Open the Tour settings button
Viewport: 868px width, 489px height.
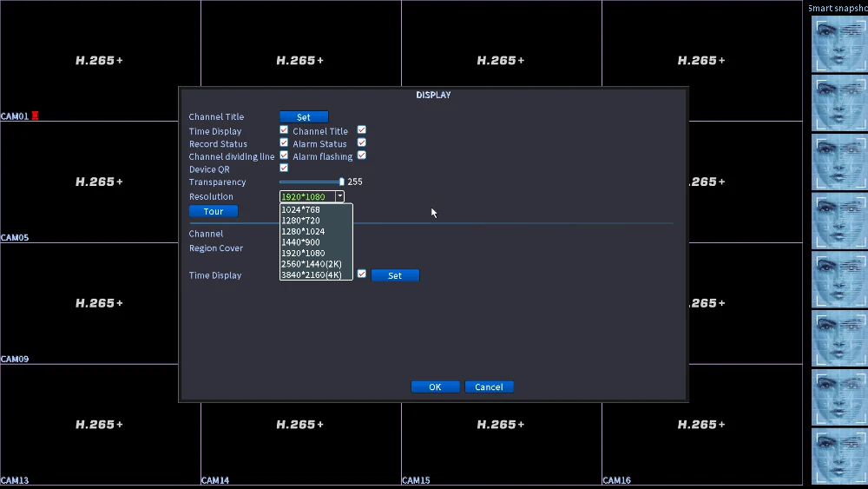click(214, 212)
